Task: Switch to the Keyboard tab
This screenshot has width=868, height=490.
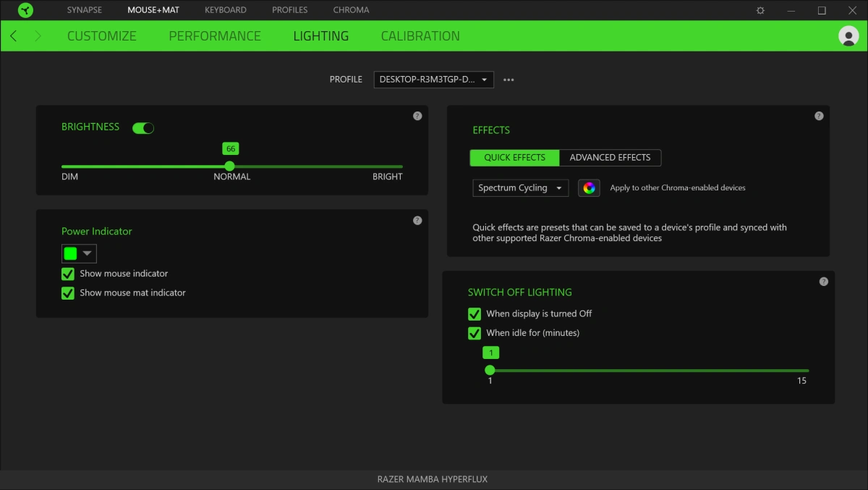Action: [226, 10]
